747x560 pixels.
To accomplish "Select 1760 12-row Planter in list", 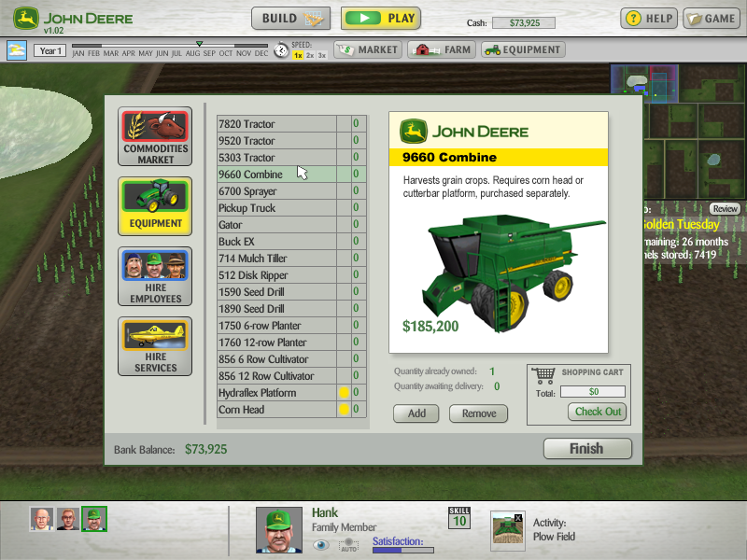I will [x=291, y=343].
